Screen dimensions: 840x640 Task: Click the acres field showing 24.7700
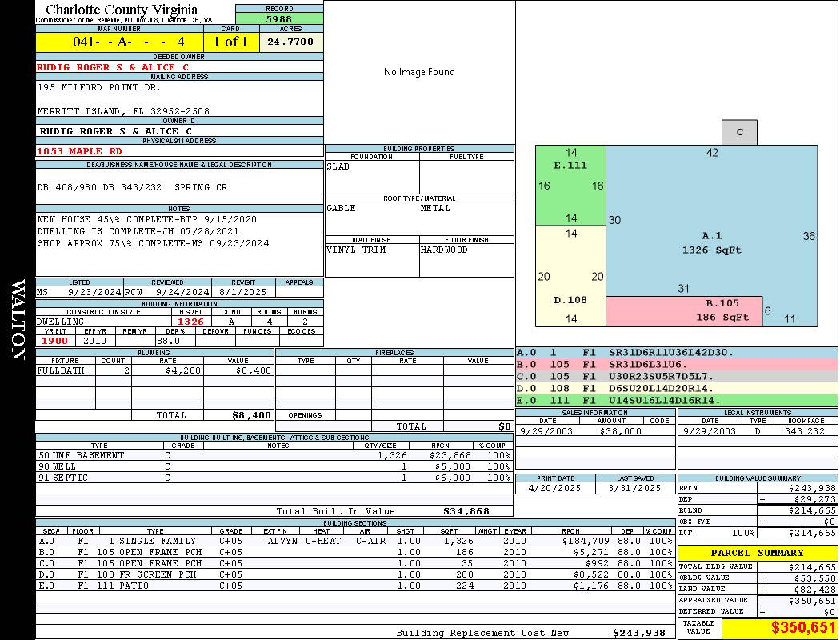[291, 42]
